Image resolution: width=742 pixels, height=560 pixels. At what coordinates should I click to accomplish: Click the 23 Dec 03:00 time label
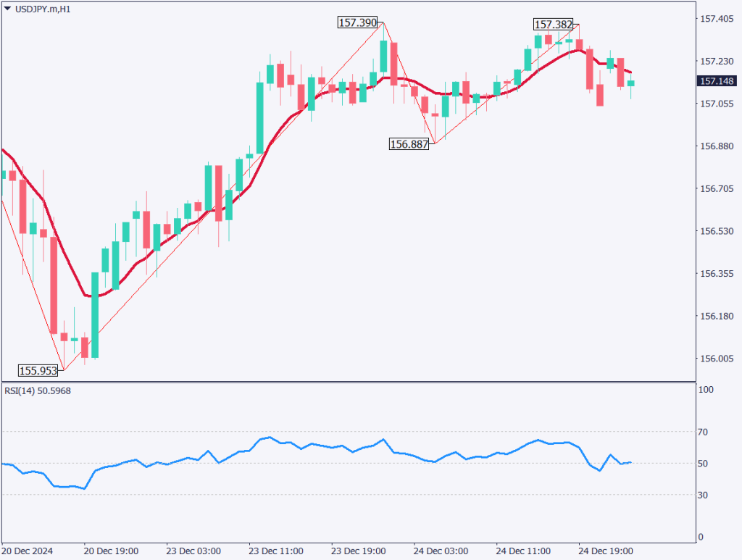[193, 551]
